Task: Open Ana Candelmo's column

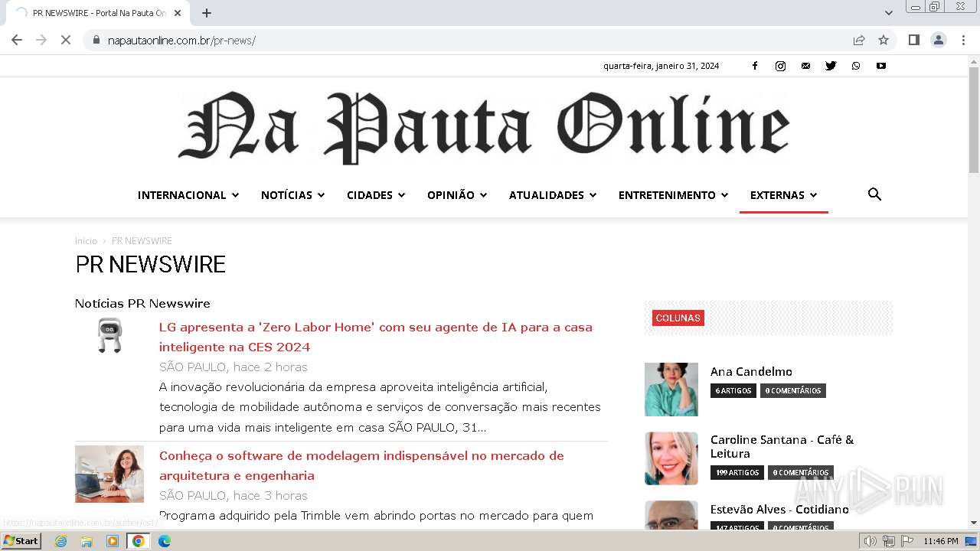Action: tap(751, 371)
